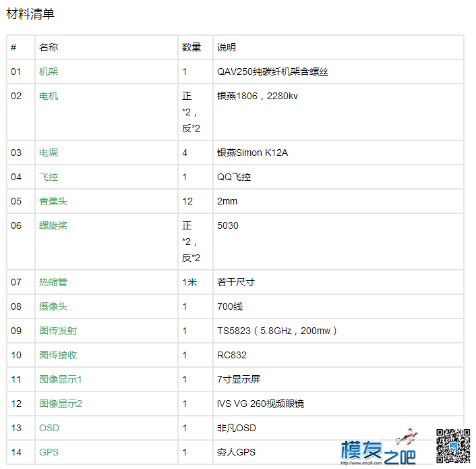Open the 飞控 link

coord(49,177)
